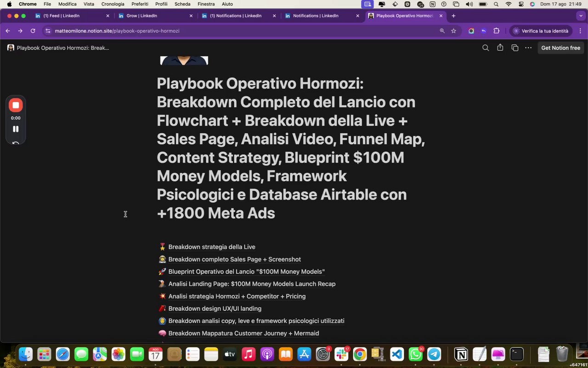Close the Grow | LinkedIn tab

[191, 16]
